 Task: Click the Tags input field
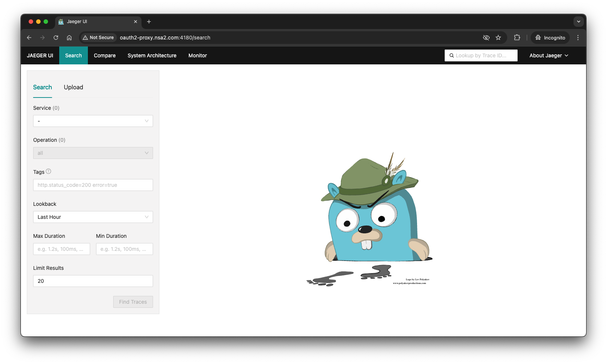(93, 185)
